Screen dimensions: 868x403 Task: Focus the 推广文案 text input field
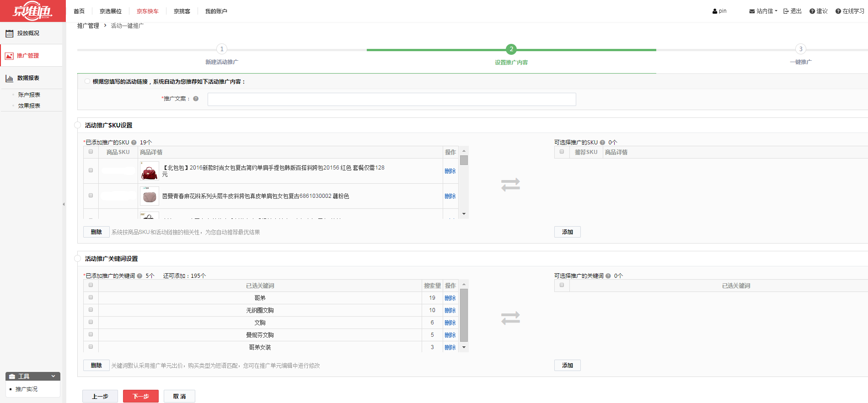391,99
